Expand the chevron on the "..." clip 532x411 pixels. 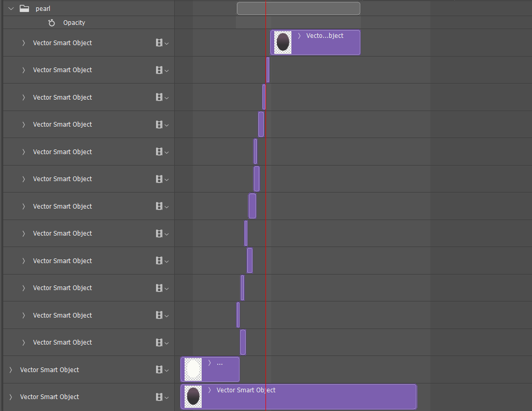click(x=209, y=363)
